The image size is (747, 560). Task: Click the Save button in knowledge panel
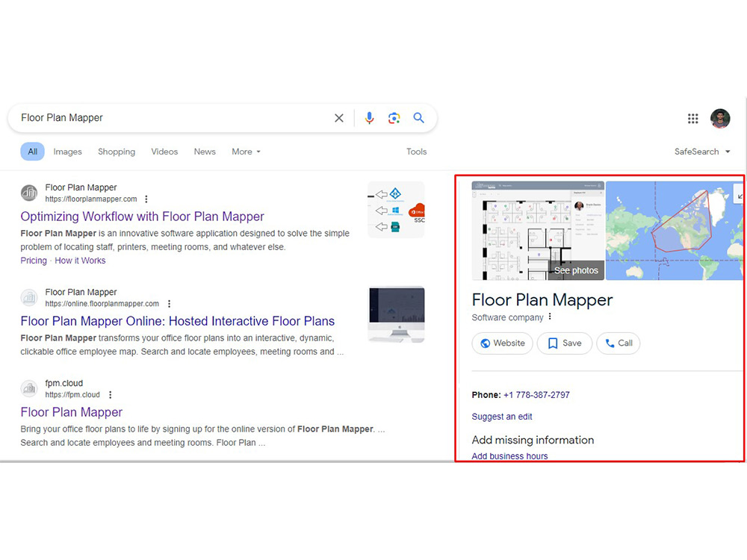coord(565,343)
